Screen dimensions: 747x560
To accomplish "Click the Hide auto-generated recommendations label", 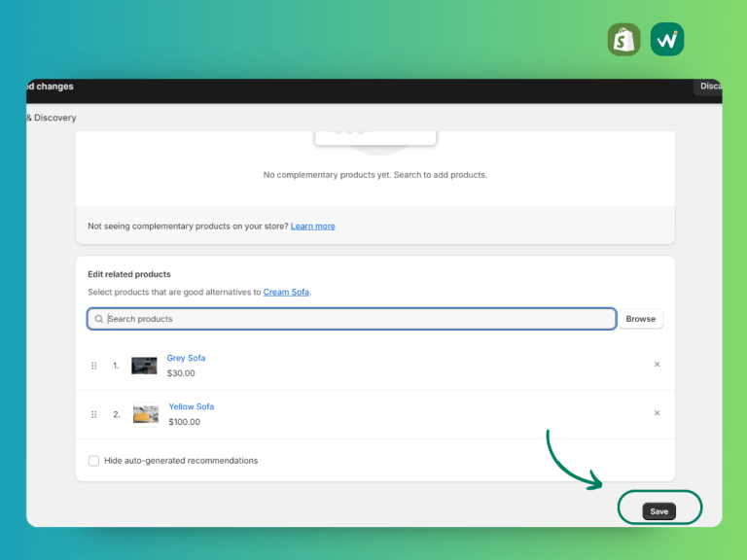I will tap(181, 461).
